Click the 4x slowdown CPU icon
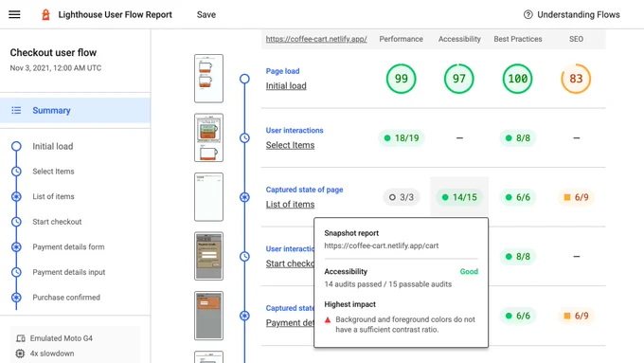The height and width of the screenshot is (363, 644). (x=20, y=354)
